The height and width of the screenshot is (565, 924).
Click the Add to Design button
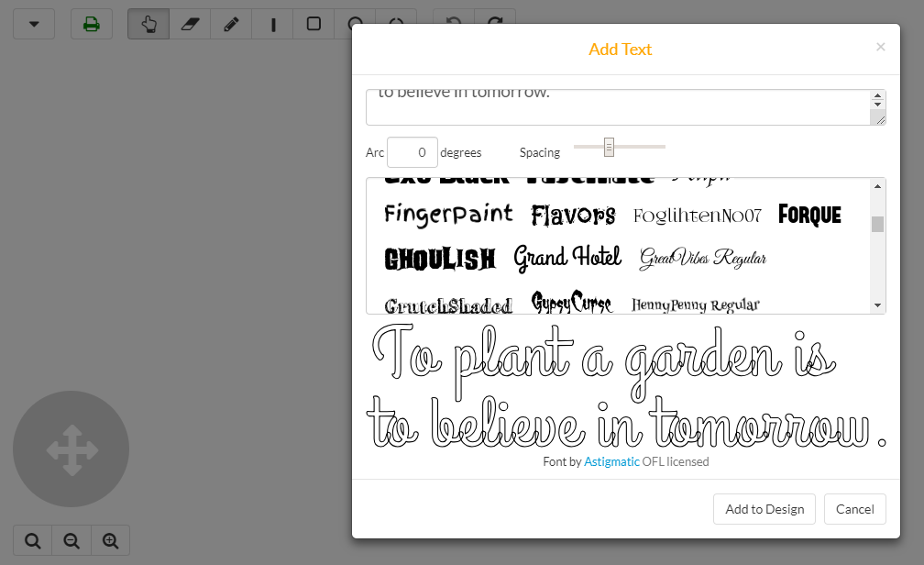[764, 509]
